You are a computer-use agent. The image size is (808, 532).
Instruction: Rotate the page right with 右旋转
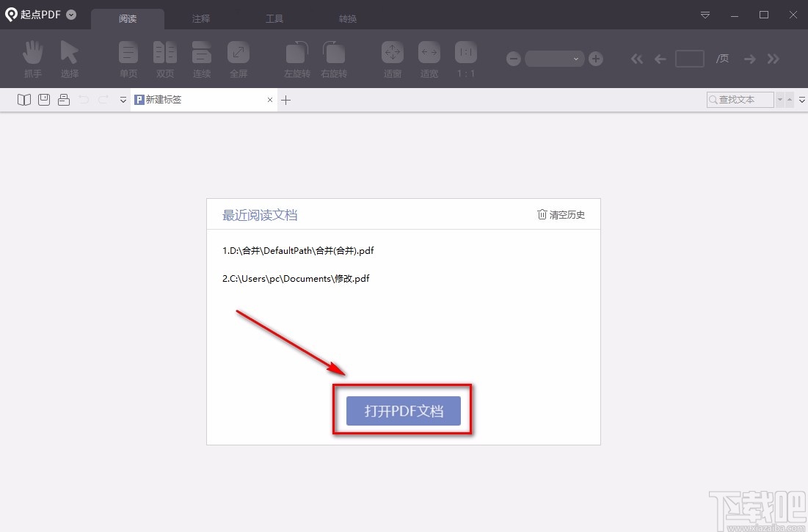click(x=333, y=59)
